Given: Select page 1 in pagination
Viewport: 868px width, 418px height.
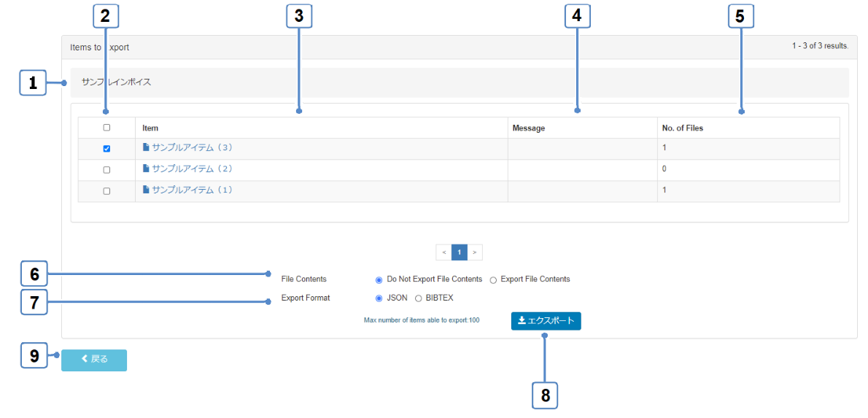Looking at the screenshot, I should tap(459, 252).
